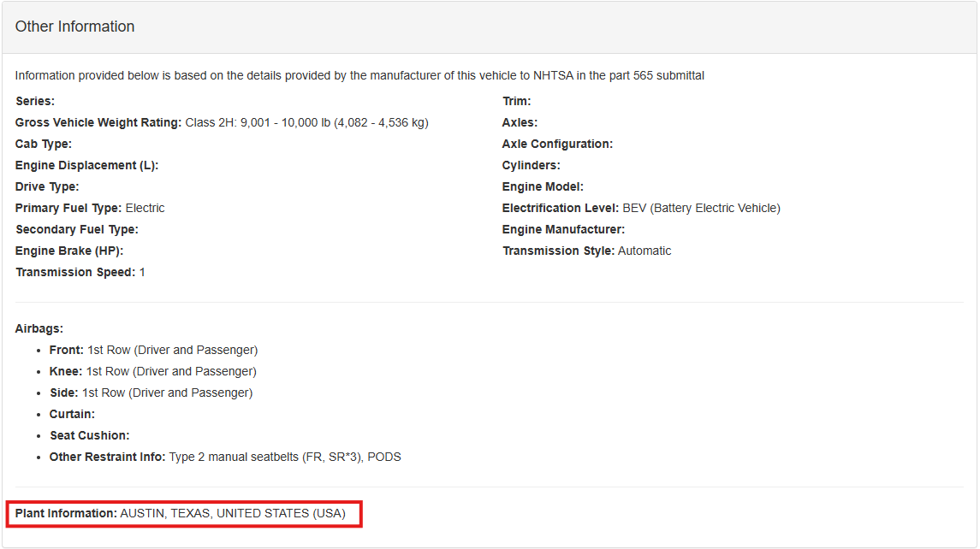Image resolution: width=980 pixels, height=549 pixels.
Task: Click the Airbags section heading
Action: click(x=39, y=328)
